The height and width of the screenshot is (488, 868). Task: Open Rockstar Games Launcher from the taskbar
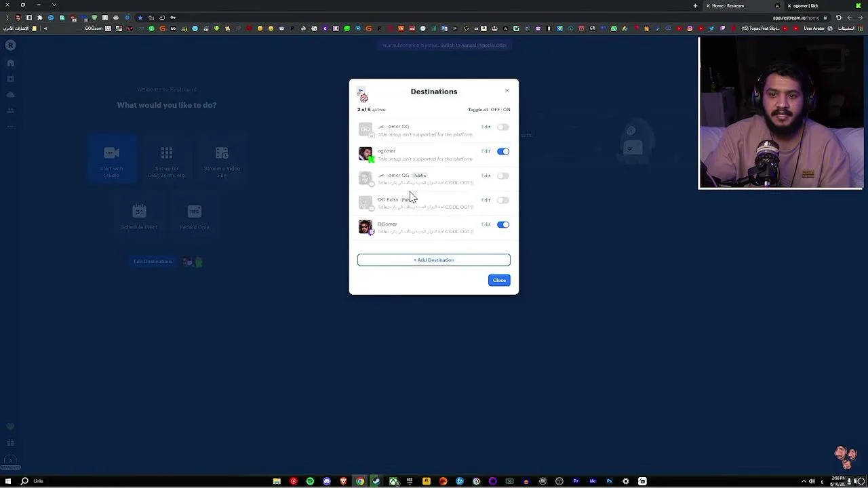pyautogui.click(x=427, y=481)
